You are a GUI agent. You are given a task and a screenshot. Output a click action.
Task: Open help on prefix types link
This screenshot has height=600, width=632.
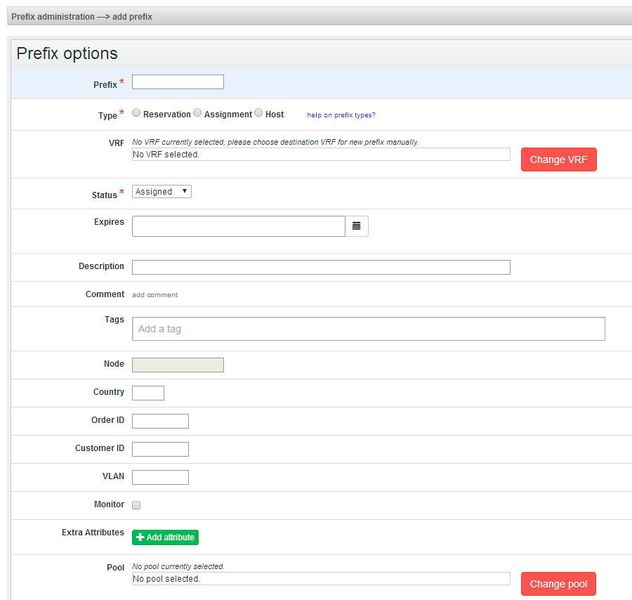point(341,115)
